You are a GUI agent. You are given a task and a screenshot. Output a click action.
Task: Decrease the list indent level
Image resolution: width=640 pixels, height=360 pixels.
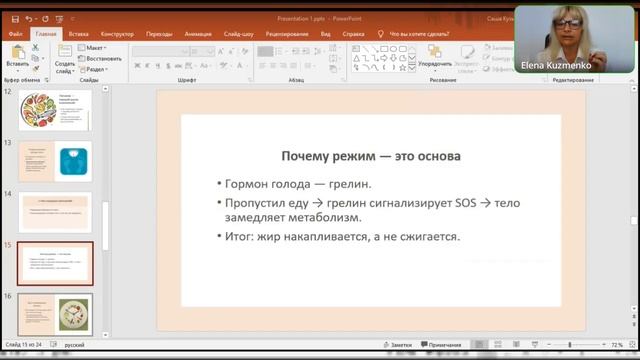[x=295, y=51]
